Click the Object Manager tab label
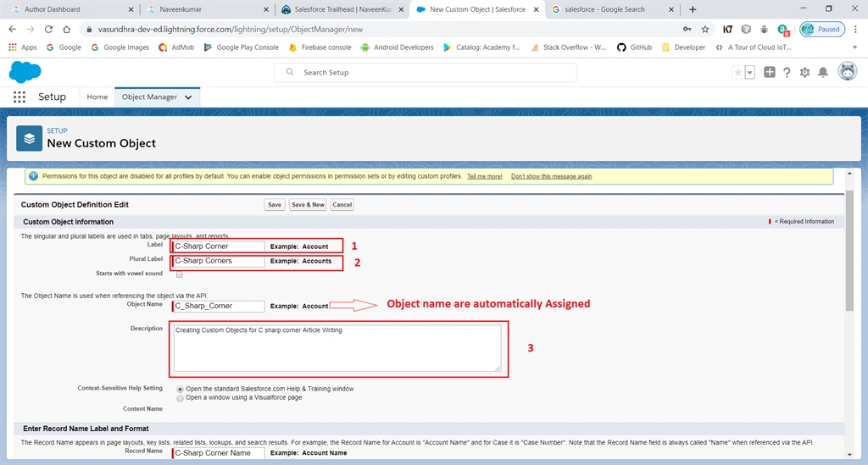Viewport: 868px width, 465px height. pyautogui.click(x=149, y=97)
